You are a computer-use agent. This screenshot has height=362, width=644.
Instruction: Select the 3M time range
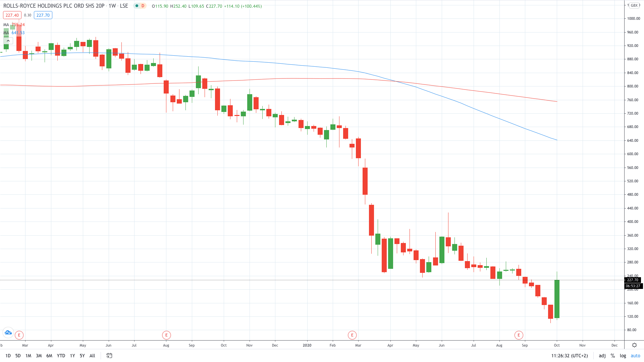[x=39, y=356]
